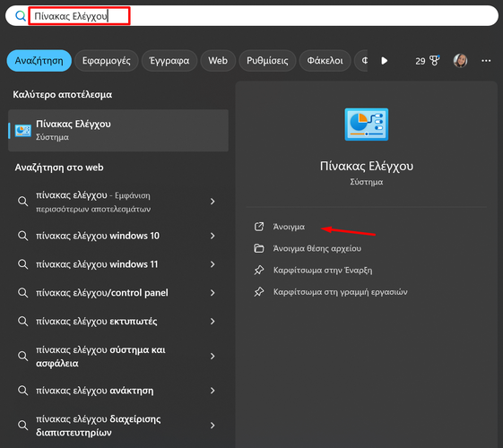Image resolution: width=503 pixels, height=448 pixels.
Task: Show more filter tabs with play arrow
Action: 385,61
